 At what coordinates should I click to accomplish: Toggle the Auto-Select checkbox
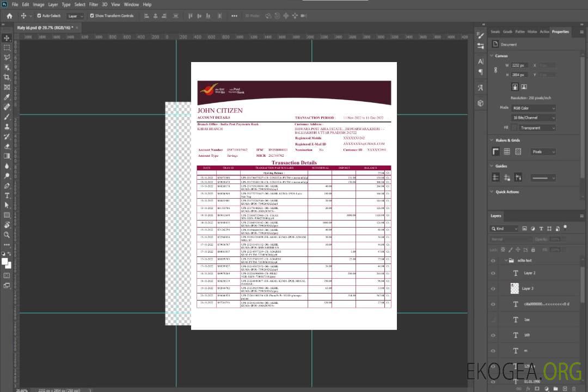pyautogui.click(x=39, y=16)
